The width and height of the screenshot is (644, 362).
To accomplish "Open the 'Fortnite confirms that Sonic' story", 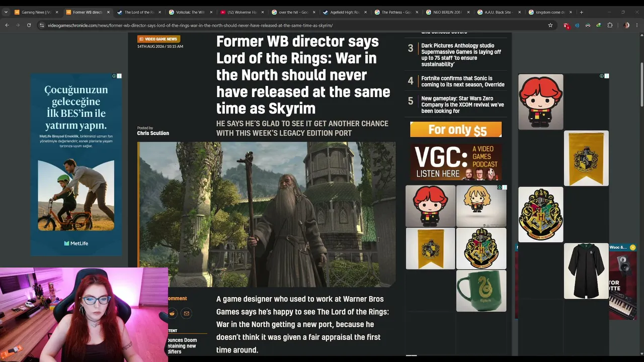I will (x=463, y=81).
